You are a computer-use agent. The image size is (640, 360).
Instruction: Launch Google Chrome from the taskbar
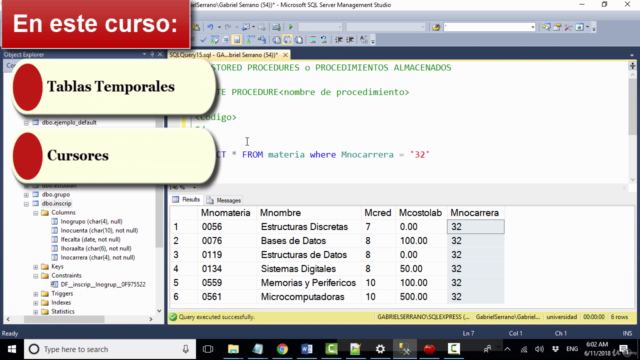[282, 349]
